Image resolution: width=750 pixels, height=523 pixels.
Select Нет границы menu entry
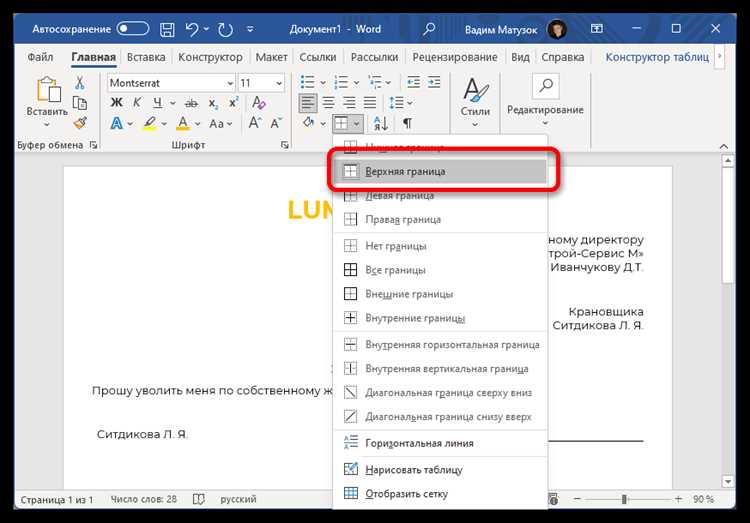coord(440,246)
